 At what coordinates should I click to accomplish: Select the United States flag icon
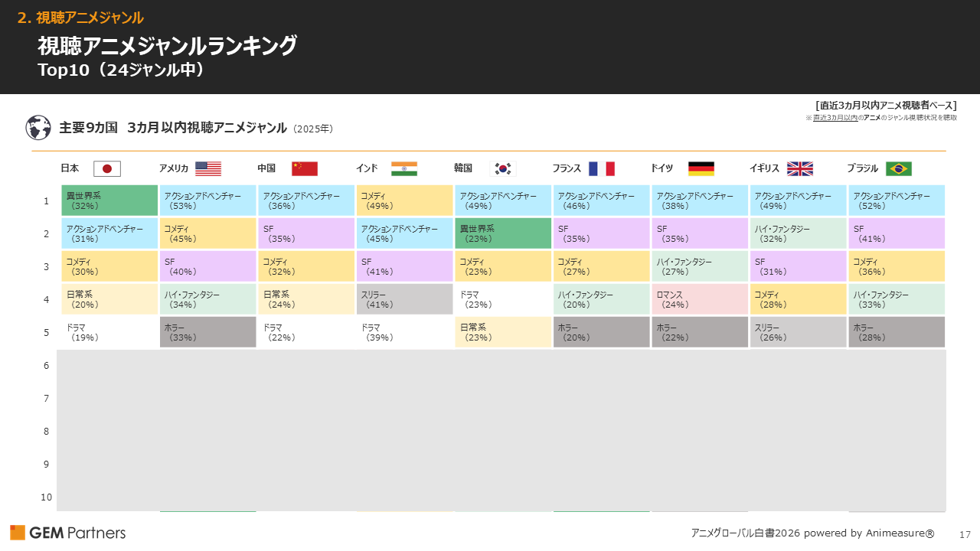click(207, 168)
